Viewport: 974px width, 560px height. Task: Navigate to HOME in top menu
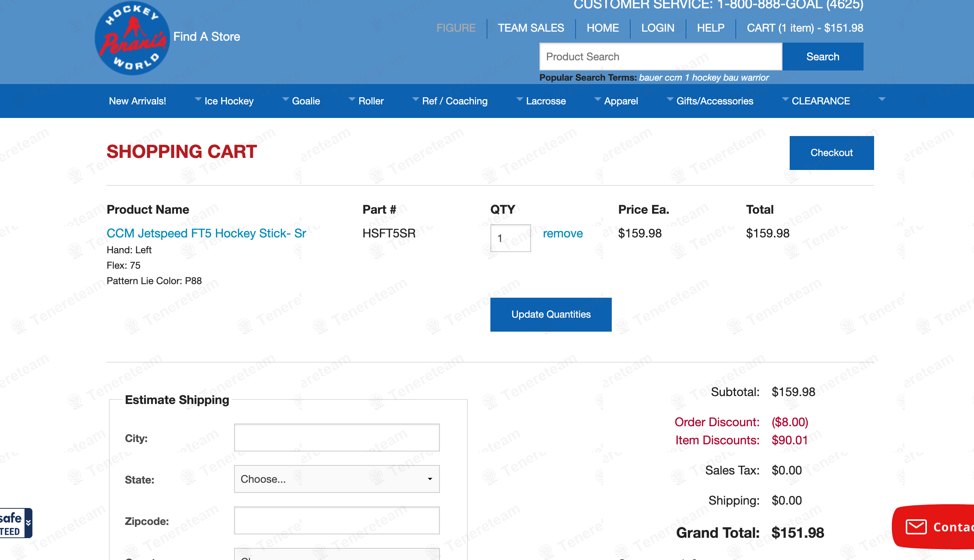pyautogui.click(x=602, y=28)
